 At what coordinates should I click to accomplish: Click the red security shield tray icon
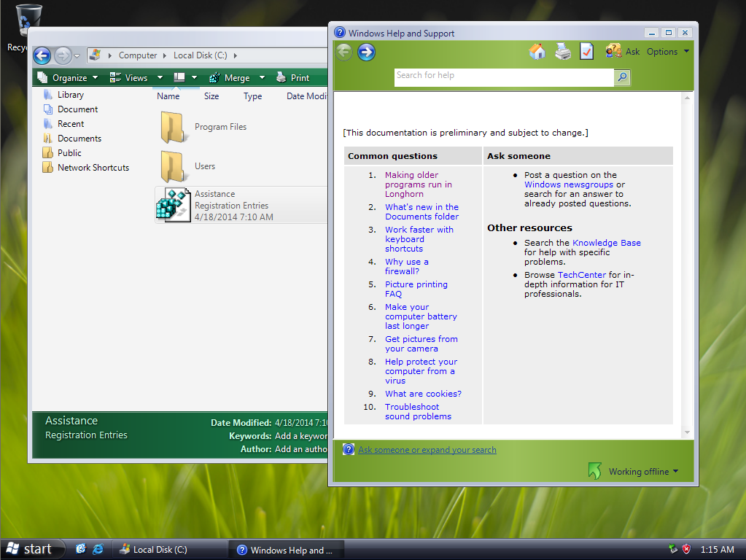(x=686, y=549)
